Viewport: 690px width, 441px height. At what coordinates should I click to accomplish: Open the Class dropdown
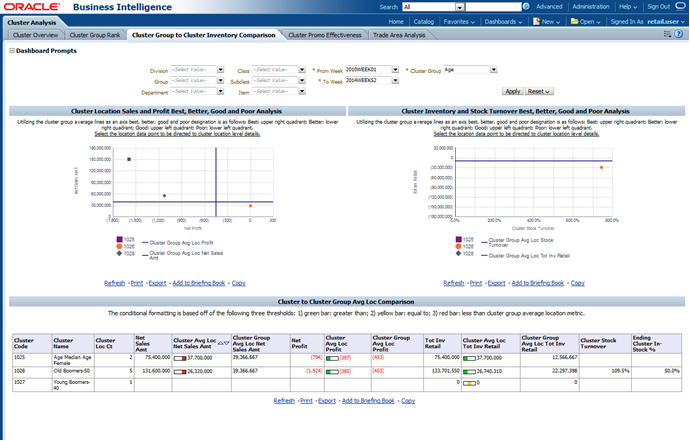click(x=301, y=70)
